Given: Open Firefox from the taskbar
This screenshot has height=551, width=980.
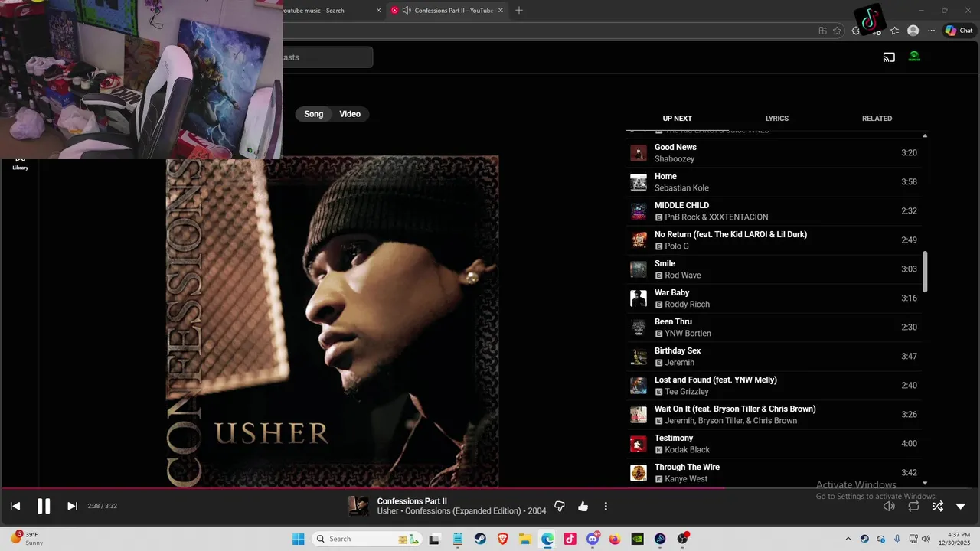Looking at the screenshot, I should coord(615,539).
